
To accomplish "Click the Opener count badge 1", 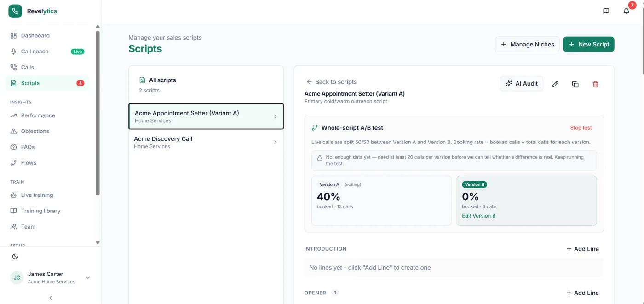I will (335, 293).
